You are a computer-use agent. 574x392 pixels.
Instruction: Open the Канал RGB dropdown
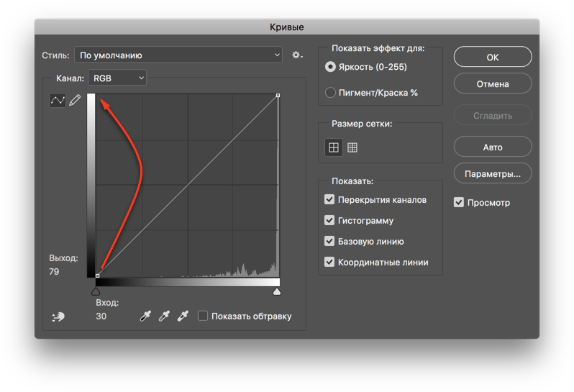[x=117, y=78]
